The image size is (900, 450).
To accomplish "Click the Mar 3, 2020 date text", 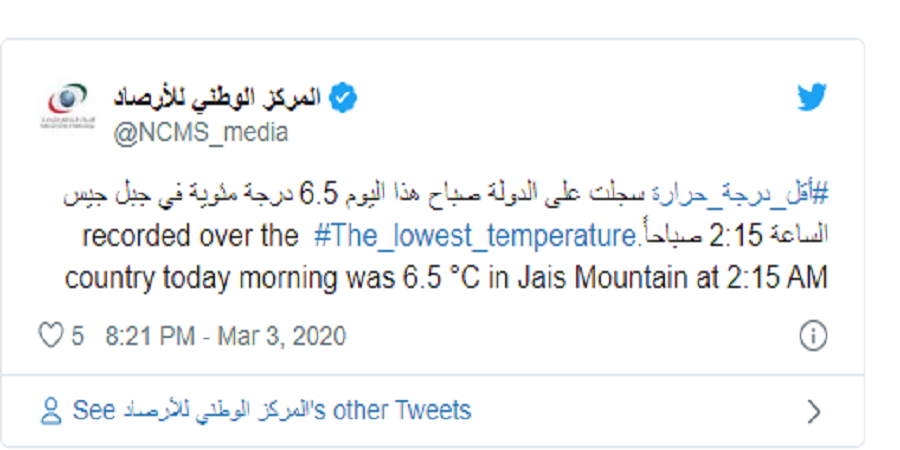I will (282, 336).
